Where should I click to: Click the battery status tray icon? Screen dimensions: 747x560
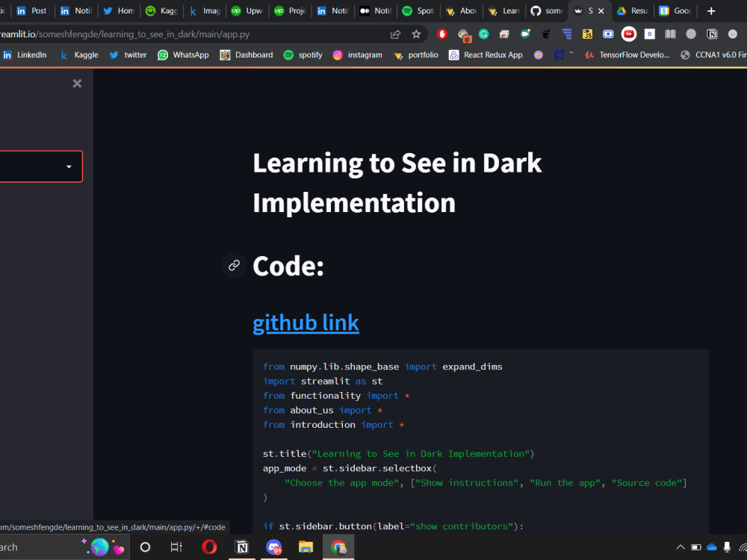[696, 547]
